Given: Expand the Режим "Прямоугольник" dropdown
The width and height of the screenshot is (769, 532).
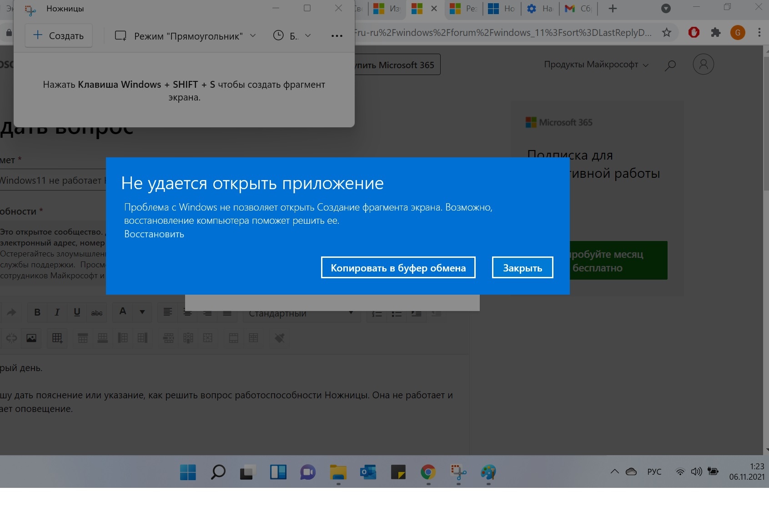Looking at the screenshot, I should coord(186,36).
